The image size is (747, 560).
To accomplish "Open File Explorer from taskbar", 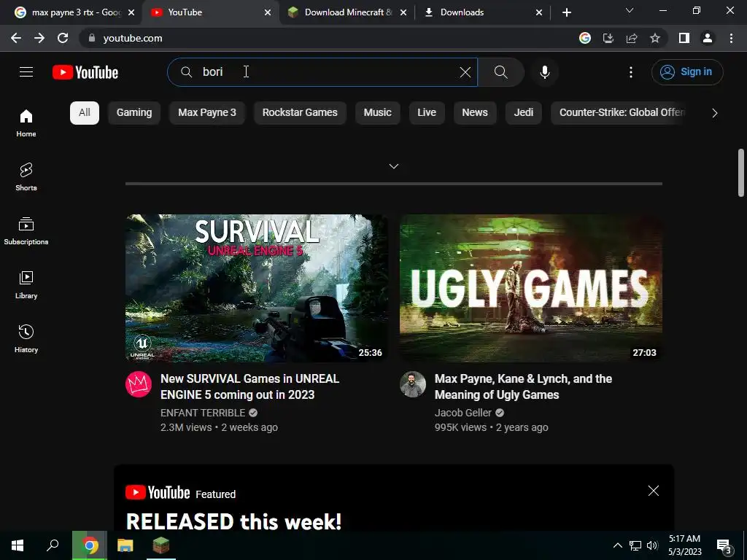I will click(125, 545).
